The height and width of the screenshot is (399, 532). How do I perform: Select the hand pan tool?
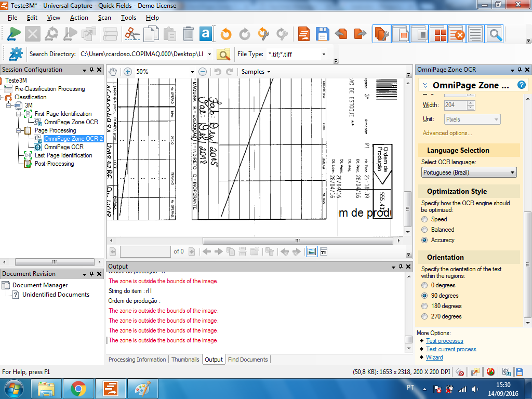(113, 72)
